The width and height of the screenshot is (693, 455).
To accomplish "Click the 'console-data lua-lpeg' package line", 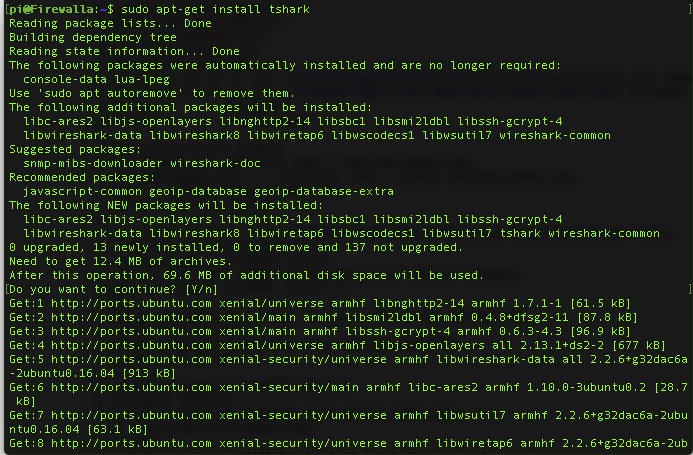I will point(96,79).
